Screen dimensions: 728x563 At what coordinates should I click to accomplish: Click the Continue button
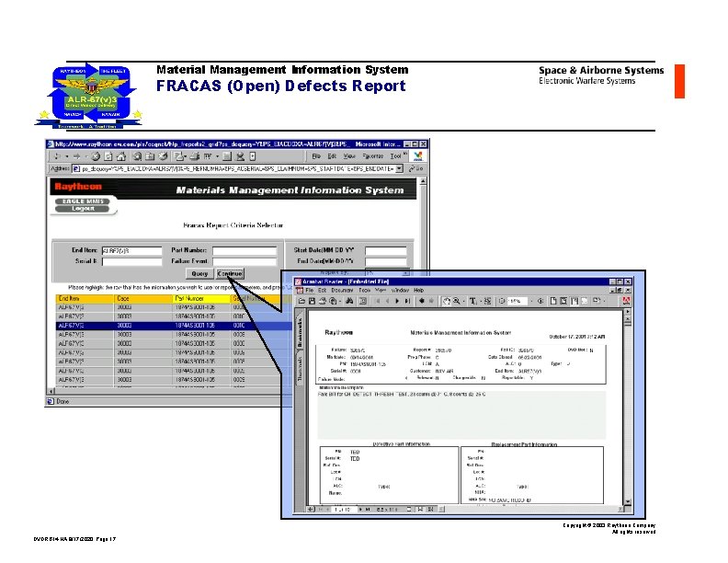click(x=230, y=273)
